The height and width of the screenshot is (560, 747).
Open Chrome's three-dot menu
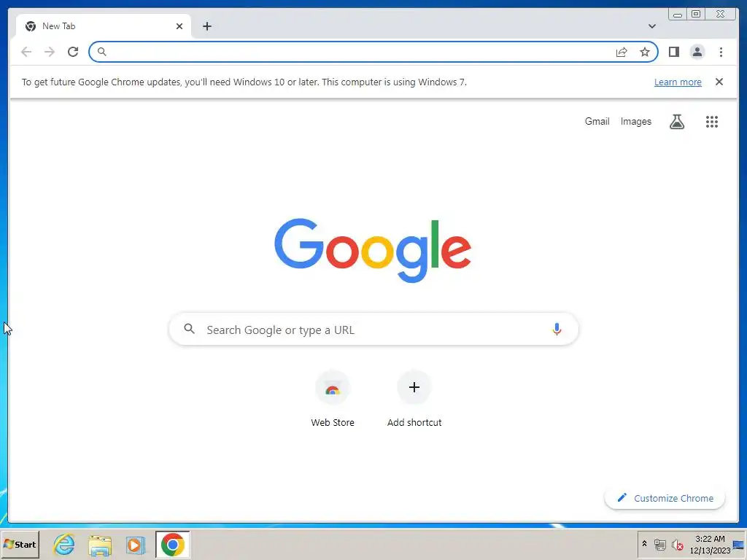(721, 52)
